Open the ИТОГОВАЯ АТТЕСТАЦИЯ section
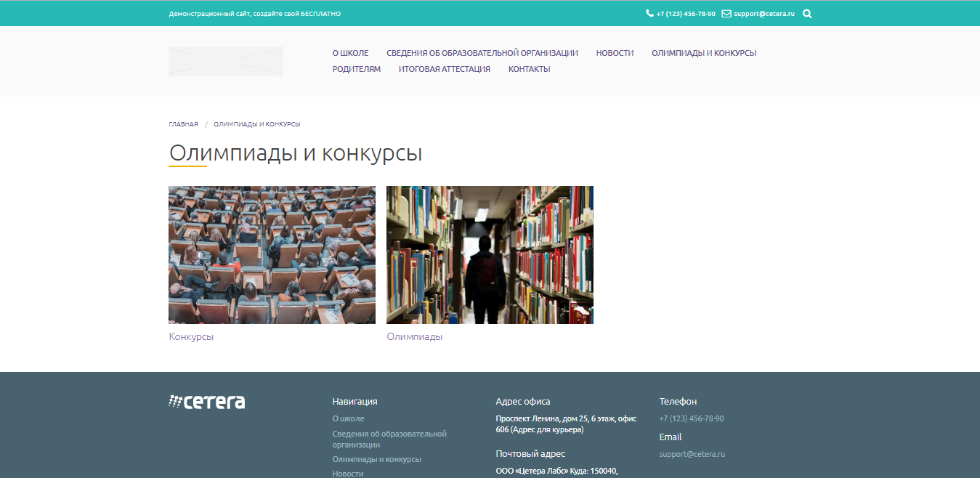The width and height of the screenshot is (980, 478). click(444, 69)
